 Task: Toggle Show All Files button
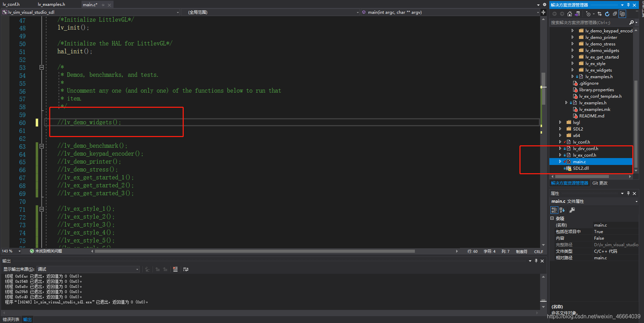(x=622, y=14)
